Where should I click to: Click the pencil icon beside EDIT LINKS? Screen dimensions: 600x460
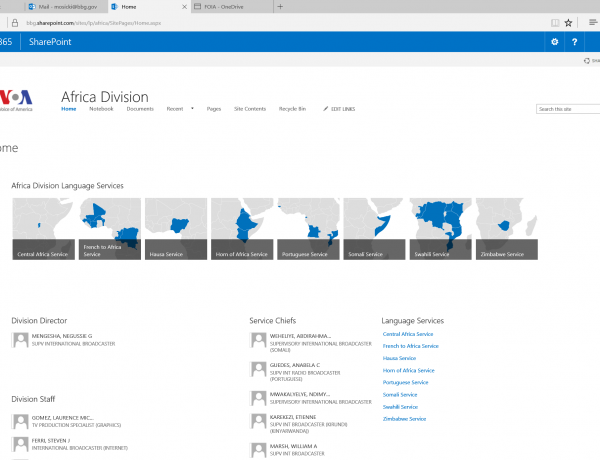[326, 109]
